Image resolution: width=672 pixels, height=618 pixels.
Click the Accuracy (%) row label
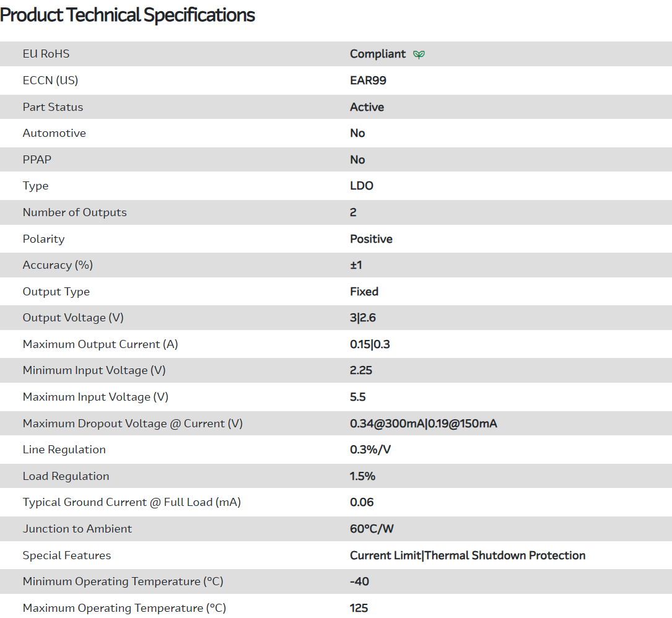pyautogui.click(x=58, y=265)
